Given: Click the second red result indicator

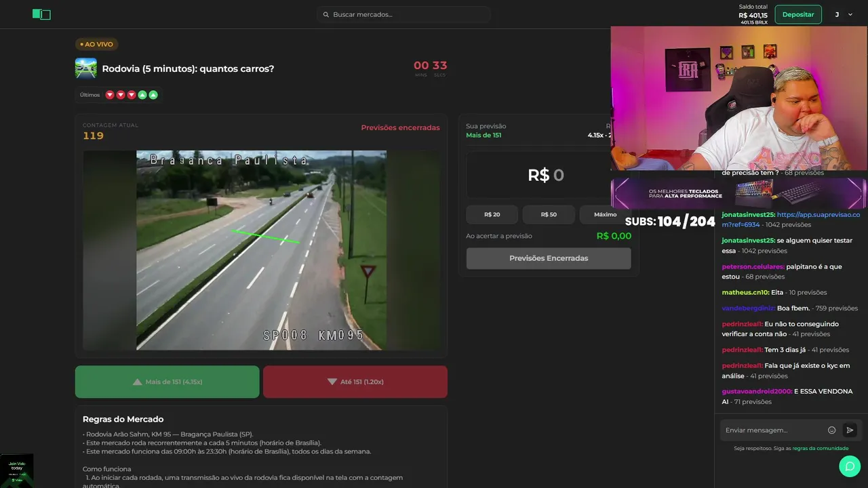Looking at the screenshot, I should pyautogui.click(x=121, y=95).
